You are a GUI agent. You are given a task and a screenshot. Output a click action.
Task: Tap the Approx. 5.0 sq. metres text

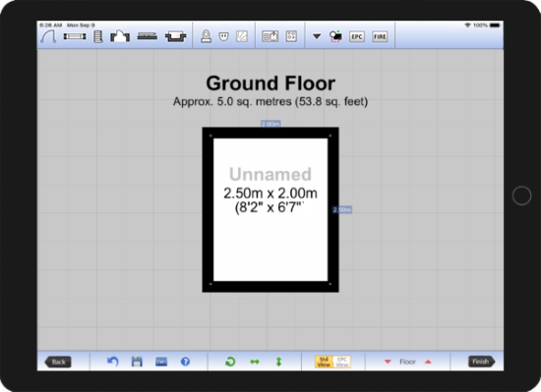click(270, 101)
